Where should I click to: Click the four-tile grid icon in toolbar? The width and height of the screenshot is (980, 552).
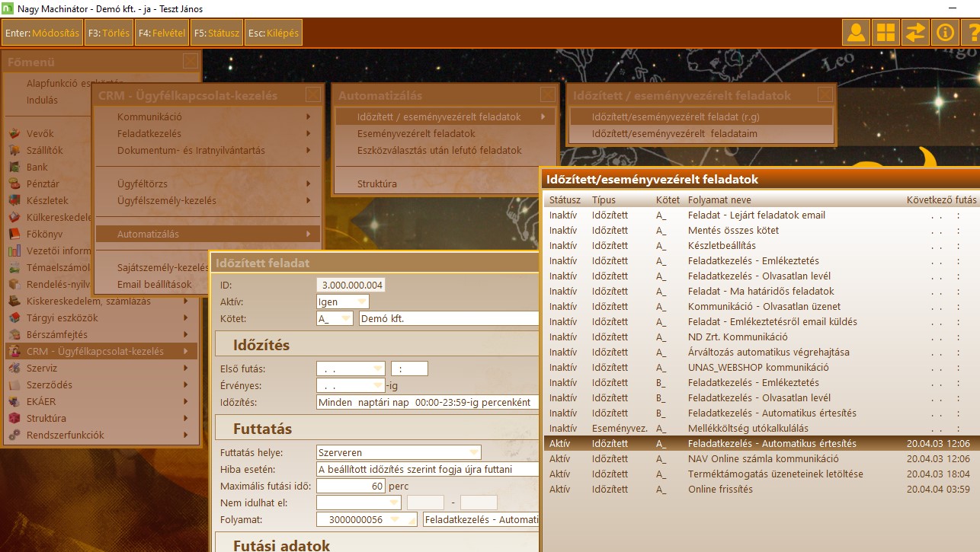click(886, 33)
